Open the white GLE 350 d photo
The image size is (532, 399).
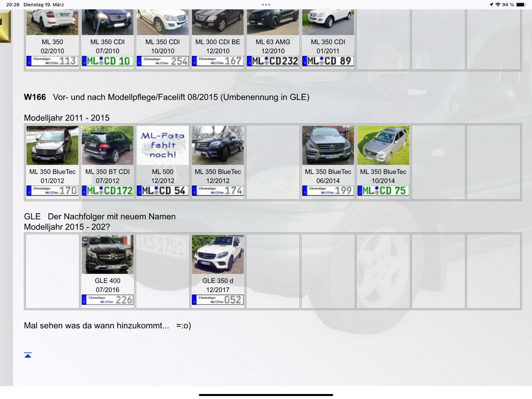tap(218, 254)
